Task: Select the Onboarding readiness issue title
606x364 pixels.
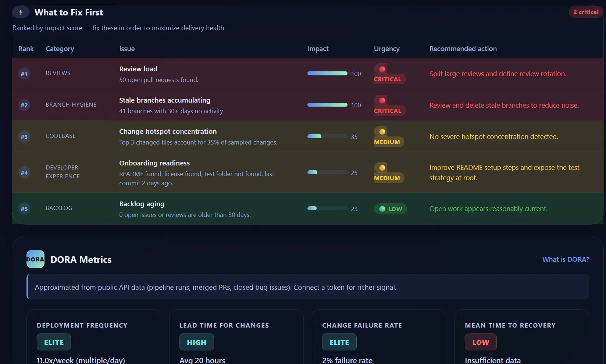Action: coord(154,163)
